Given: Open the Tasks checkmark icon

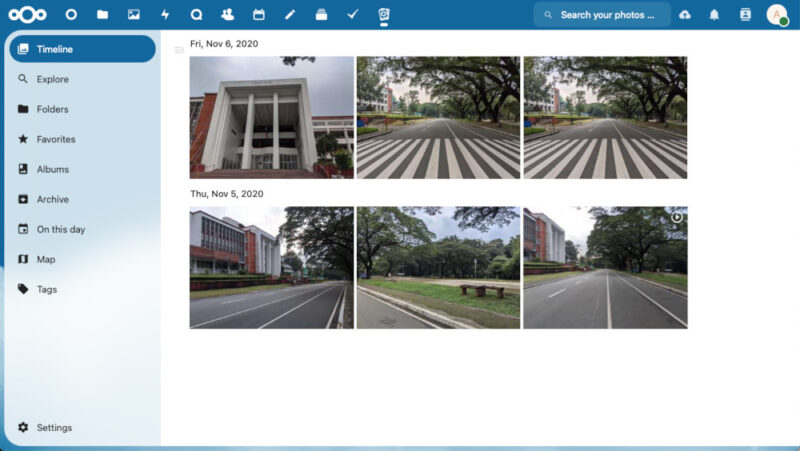Looking at the screenshot, I should [x=353, y=15].
